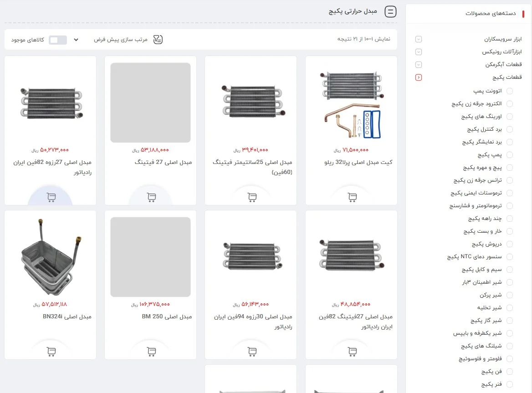Add مبدل اصلی BN324i to cart
This screenshot has width=532, height=393.
51,351
